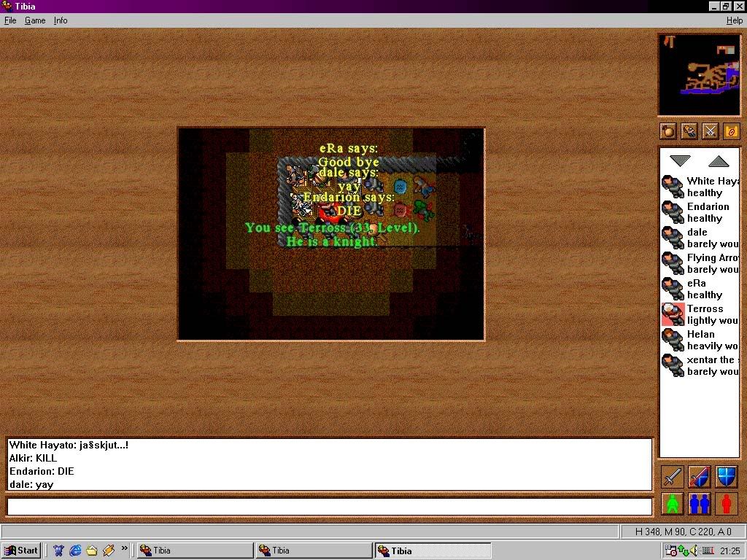Viewport: 747px width, 560px height.
Task: Select red figure chase mode
Action: [x=727, y=504]
